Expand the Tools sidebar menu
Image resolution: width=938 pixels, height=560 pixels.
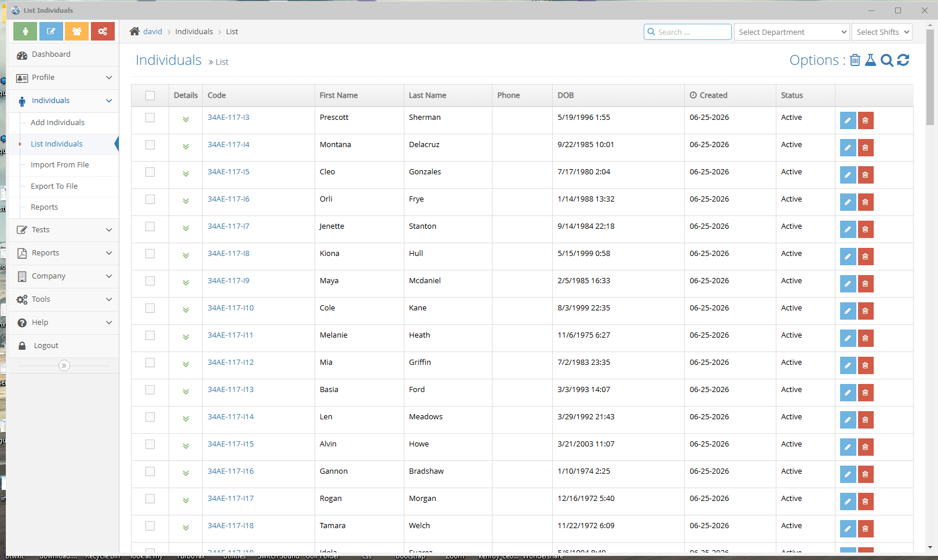tap(64, 299)
